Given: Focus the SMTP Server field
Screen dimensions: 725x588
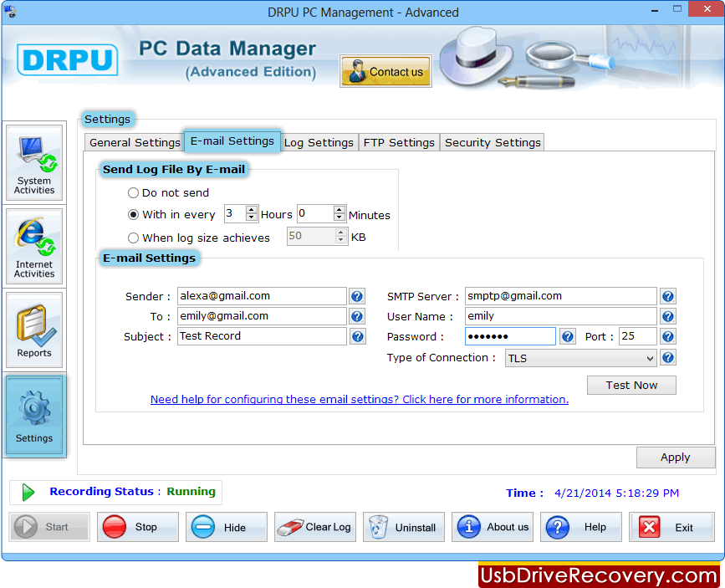Looking at the screenshot, I should coord(560,296).
